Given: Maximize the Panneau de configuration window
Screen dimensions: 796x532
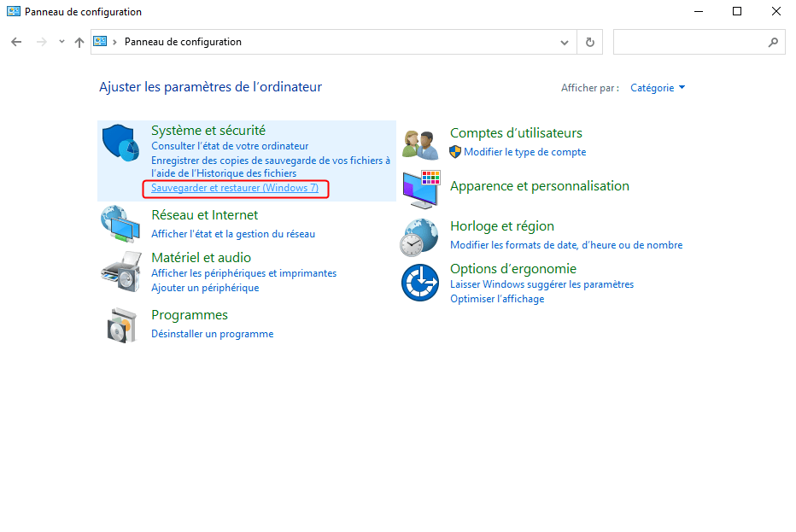Looking at the screenshot, I should (x=737, y=11).
